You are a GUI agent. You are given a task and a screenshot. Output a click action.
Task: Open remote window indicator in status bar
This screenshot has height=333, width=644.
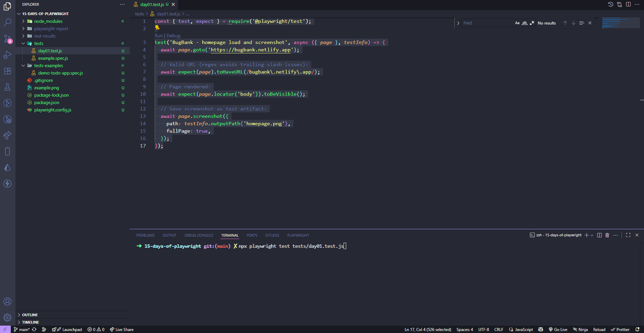click(5, 329)
